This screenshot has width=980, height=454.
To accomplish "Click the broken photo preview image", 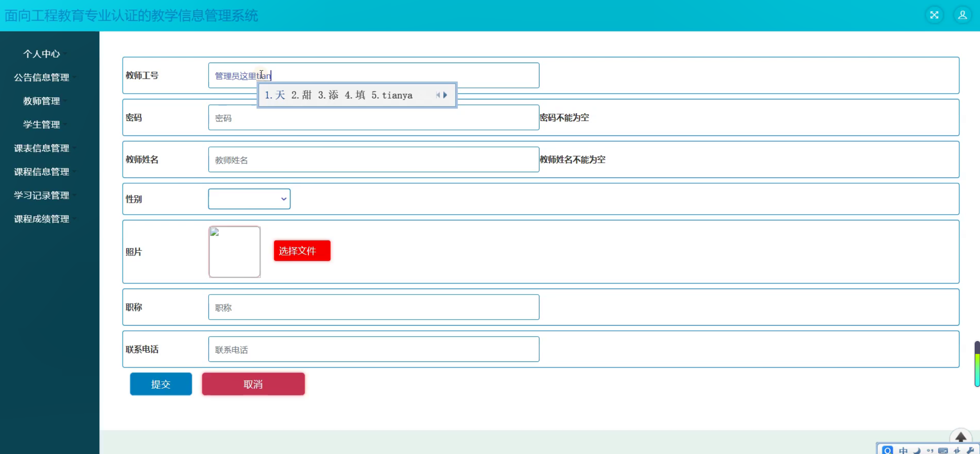I will (234, 252).
